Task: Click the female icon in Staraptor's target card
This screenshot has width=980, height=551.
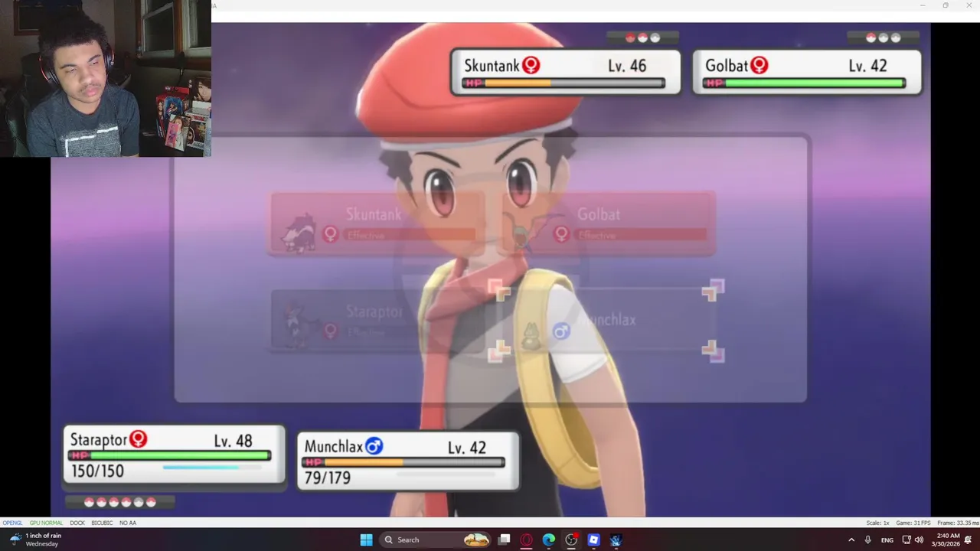Action: [330, 331]
